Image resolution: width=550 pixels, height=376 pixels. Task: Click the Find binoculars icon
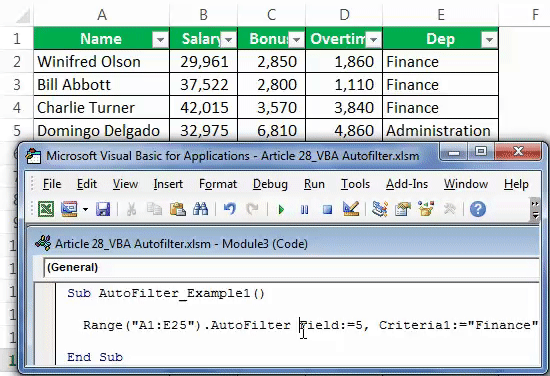[x=200, y=209]
